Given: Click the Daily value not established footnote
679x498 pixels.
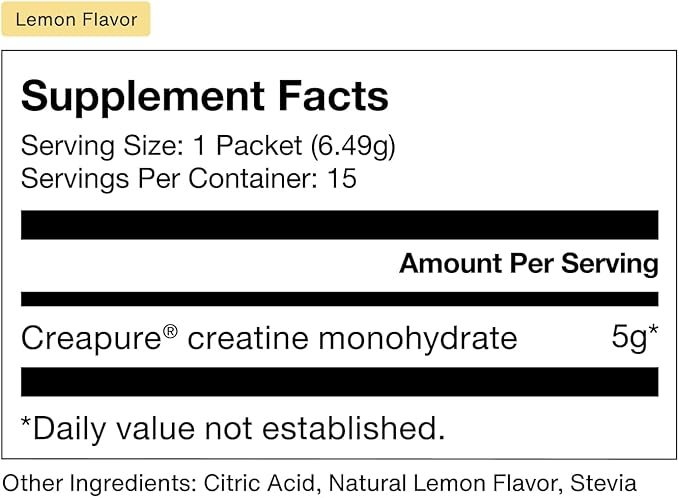Looking at the screenshot, I should [x=232, y=428].
